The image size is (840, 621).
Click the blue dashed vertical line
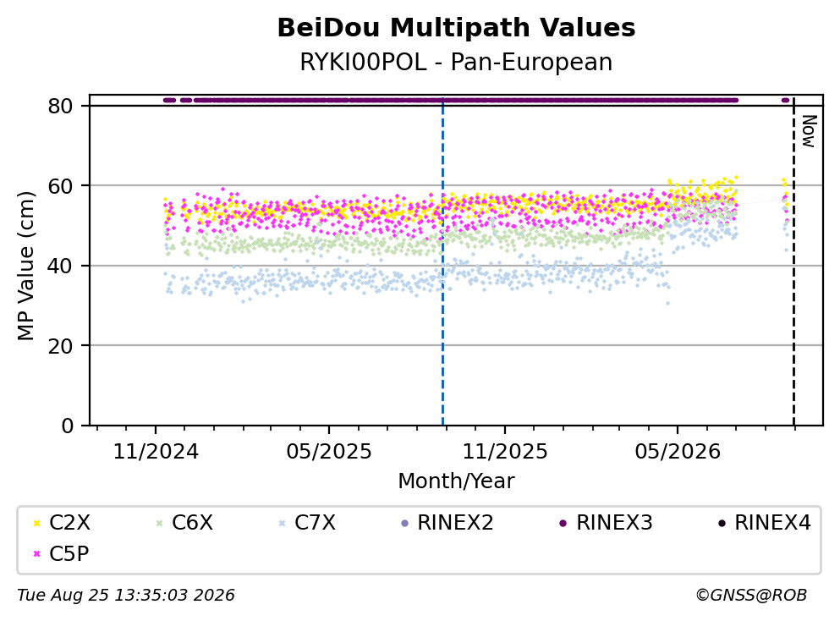(x=442, y=262)
